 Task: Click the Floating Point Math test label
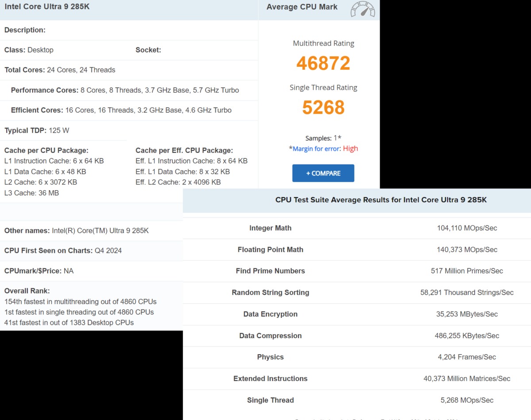click(x=270, y=250)
